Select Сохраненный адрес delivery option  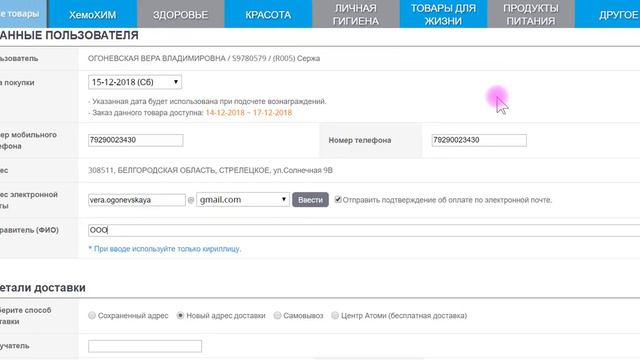point(92,316)
